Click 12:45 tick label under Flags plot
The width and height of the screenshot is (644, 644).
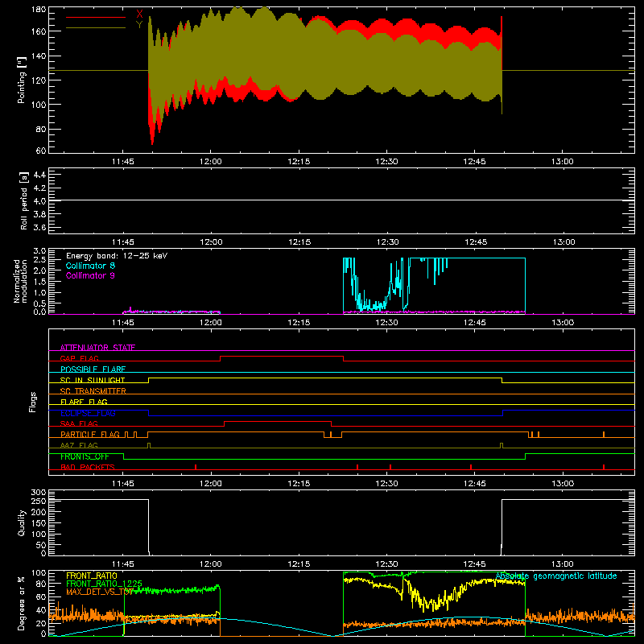474,484
